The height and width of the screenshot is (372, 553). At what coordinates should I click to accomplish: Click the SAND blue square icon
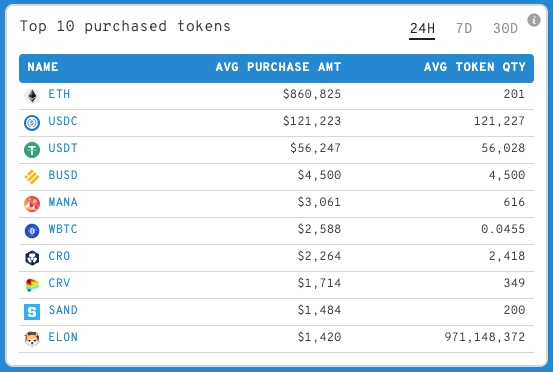point(32,312)
